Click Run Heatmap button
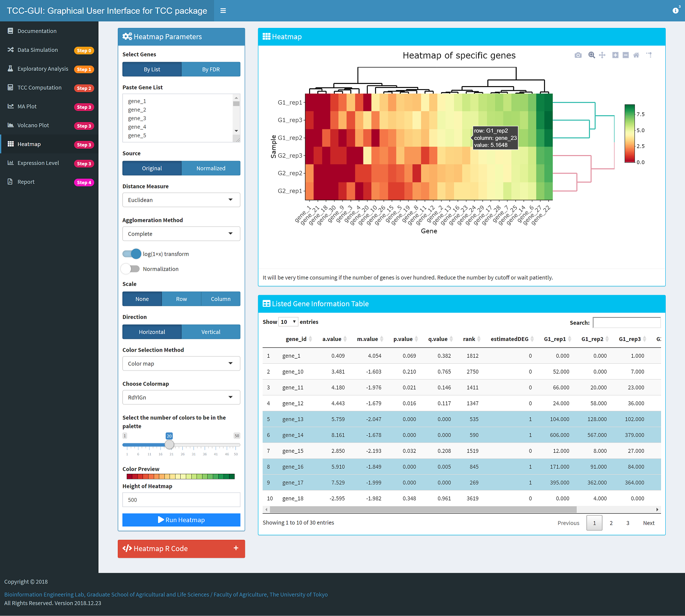This screenshot has width=685, height=616. pyautogui.click(x=181, y=520)
